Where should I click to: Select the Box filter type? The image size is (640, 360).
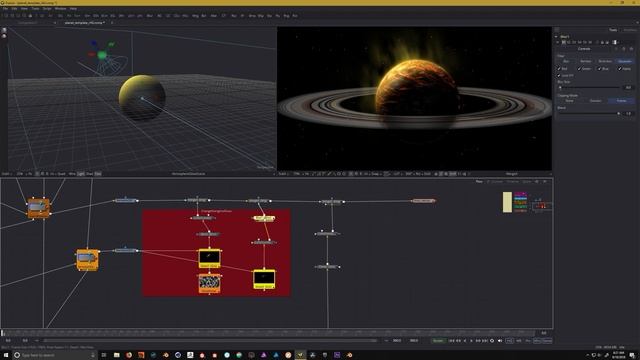click(x=566, y=61)
